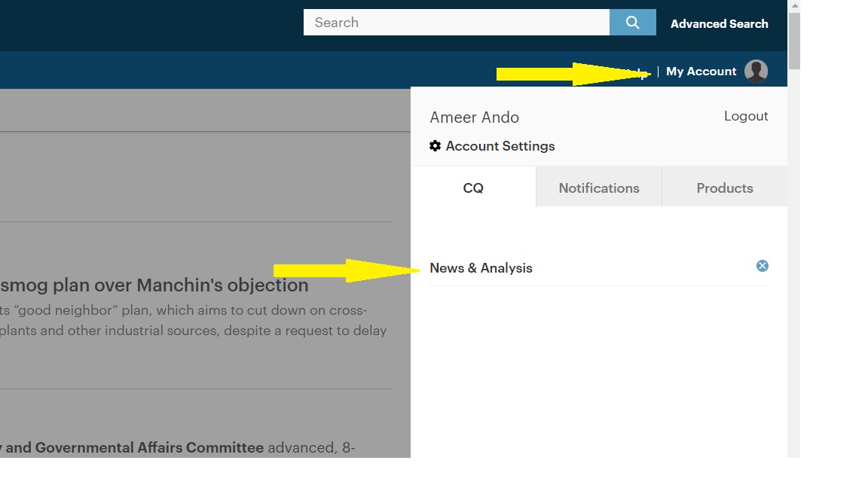Viewport: 868px width, 488px height.
Task: Click the Governmental Affairs Committee text
Action: pos(149,447)
